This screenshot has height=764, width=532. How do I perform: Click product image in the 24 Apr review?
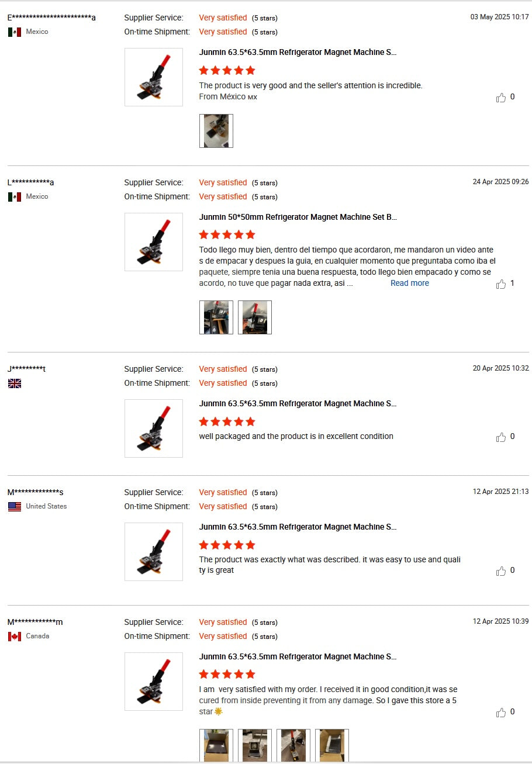[x=154, y=242]
